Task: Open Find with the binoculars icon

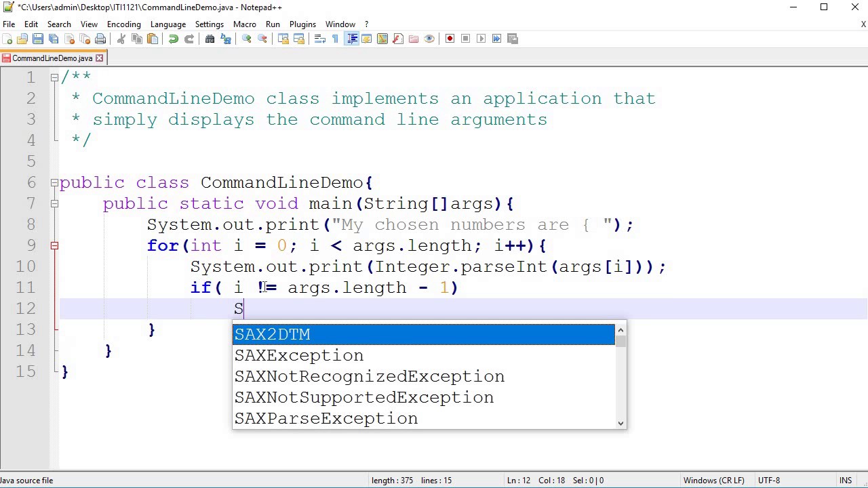Action: pos(210,39)
